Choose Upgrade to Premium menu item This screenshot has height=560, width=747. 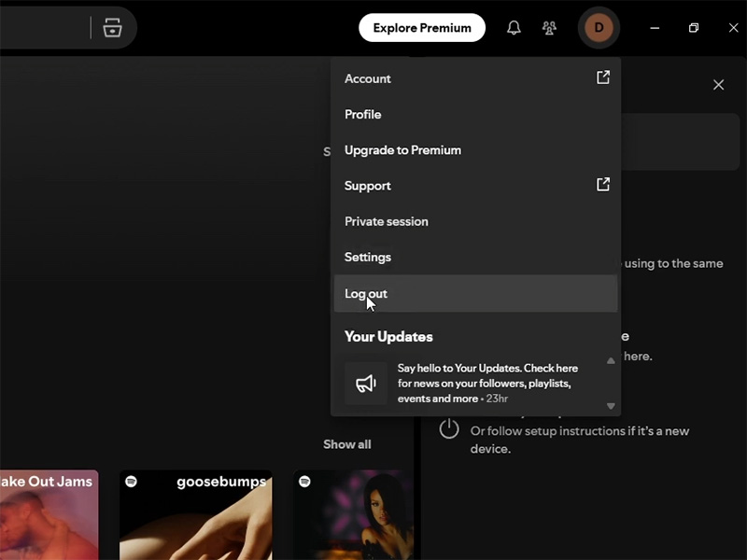point(475,150)
